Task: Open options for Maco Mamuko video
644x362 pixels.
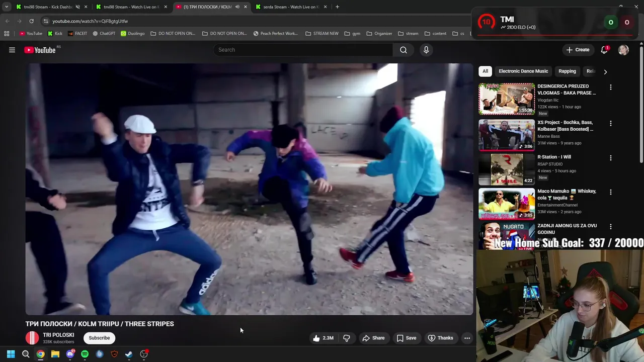Action: point(610,192)
